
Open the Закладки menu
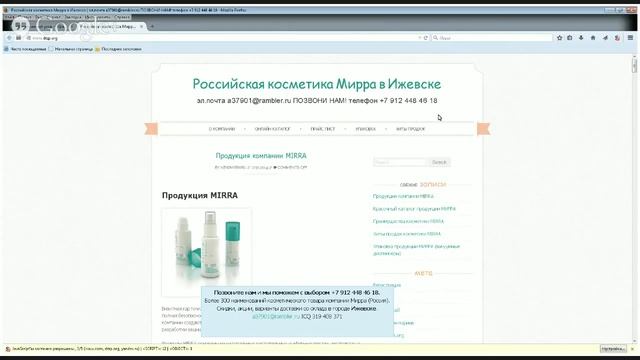[73, 17]
